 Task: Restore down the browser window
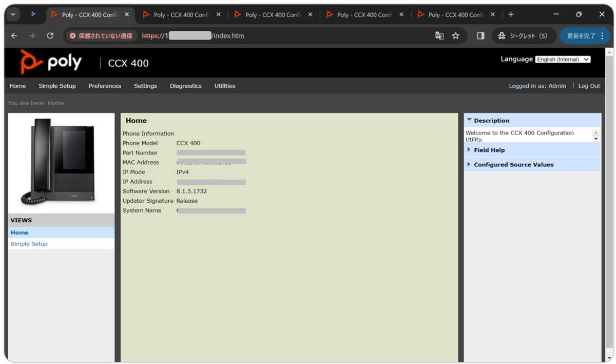point(579,14)
